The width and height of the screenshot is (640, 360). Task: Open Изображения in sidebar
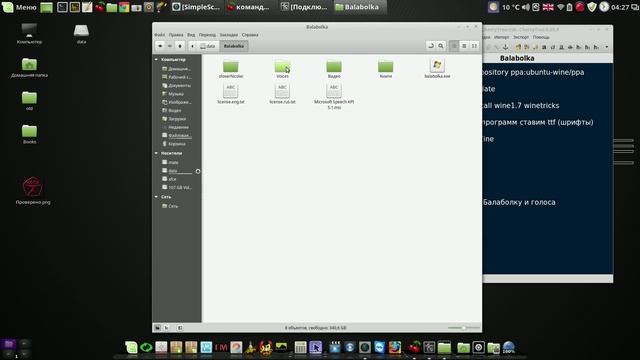176,102
